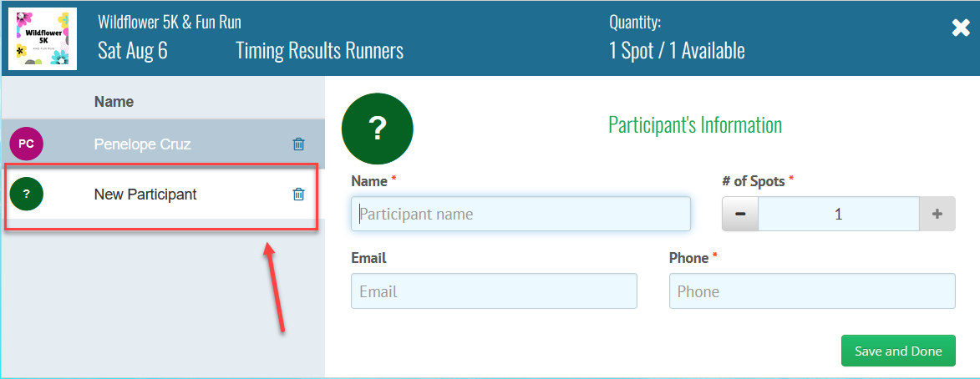
Task: Decrease number of spots with minus
Action: 740,214
